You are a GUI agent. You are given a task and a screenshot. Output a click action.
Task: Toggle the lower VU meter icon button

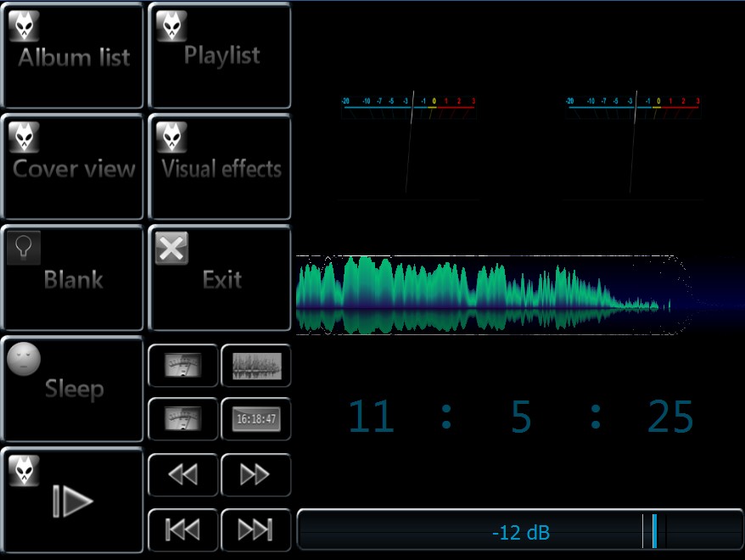pyautogui.click(x=182, y=418)
